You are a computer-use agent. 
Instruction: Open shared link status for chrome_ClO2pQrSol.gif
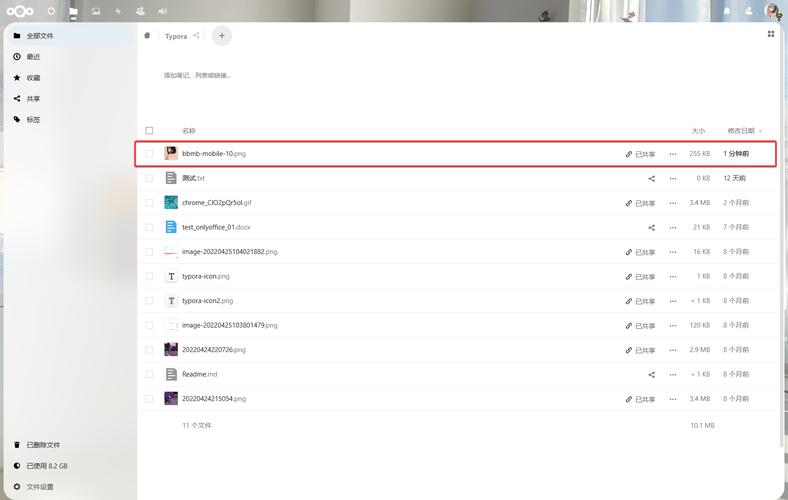click(x=640, y=203)
